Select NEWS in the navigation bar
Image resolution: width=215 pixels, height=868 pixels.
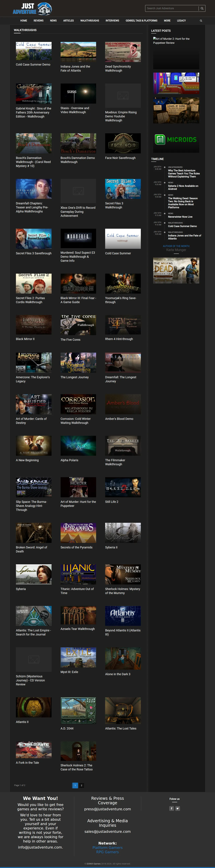click(x=53, y=21)
